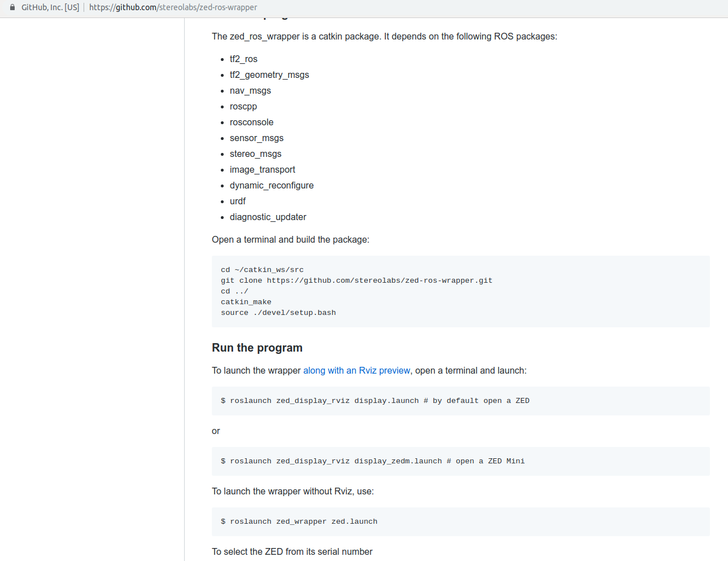
Task: Click the GitHub, Inc. [US] certificate label
Action: click(47, 7)
